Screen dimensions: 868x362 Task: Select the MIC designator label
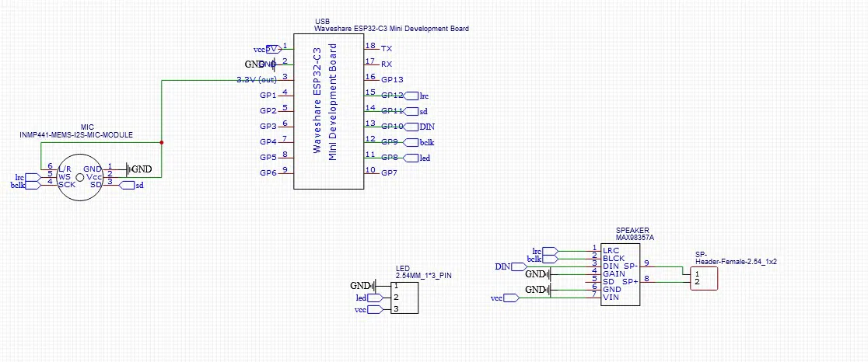(x=87, y=127)
